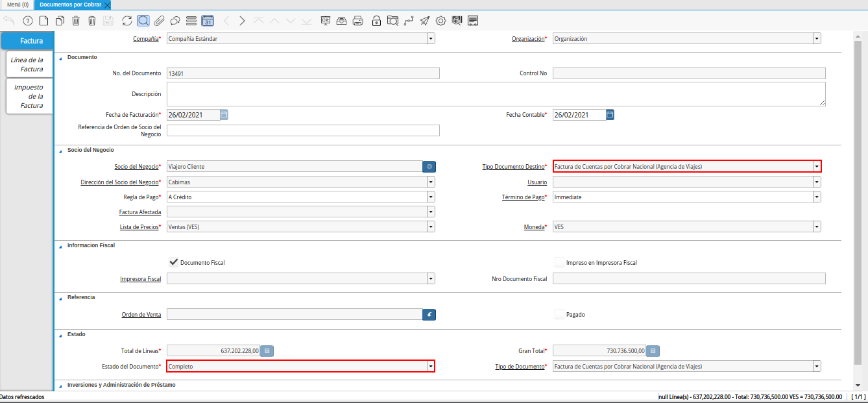This screenshot has height=403, width=868.
Task: Open the Estado del Documento dropdown
Action: pyautogui.click(x=430, y=367)
